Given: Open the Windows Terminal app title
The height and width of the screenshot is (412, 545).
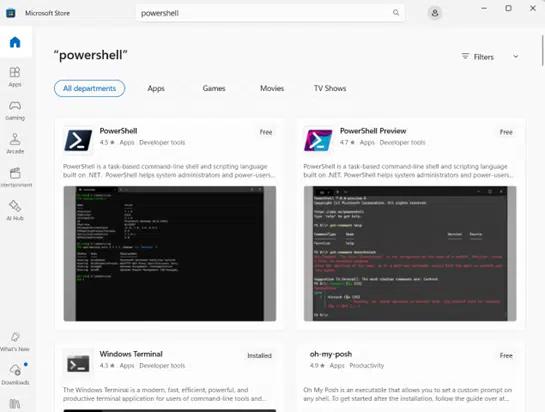Looking at the screenshot, I should (131, 354).
